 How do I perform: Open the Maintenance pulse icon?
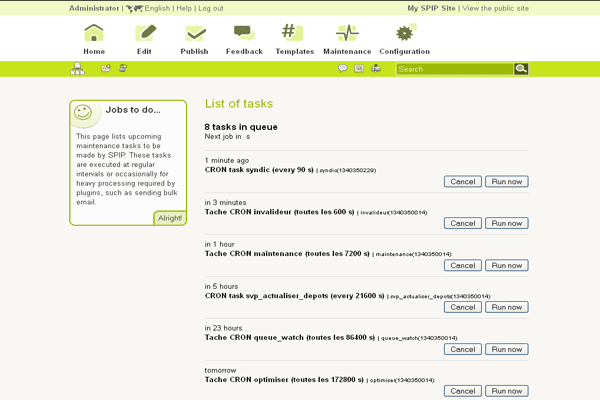point(347,34)
